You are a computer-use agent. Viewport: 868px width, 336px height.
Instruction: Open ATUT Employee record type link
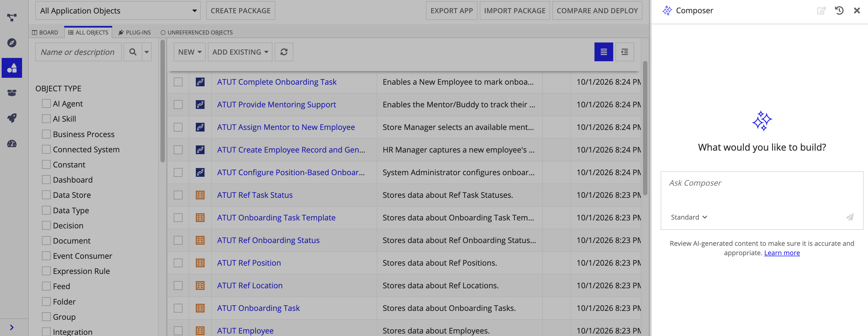245,330
